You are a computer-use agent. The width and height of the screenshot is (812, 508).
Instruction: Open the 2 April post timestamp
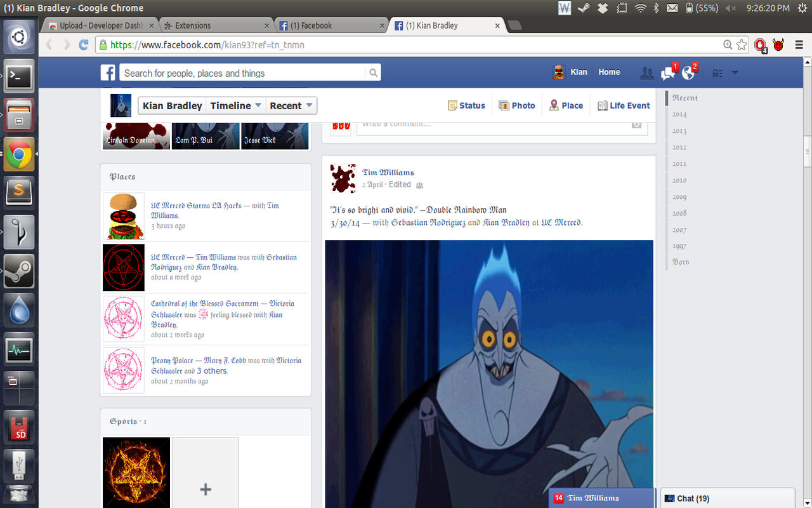(x=373, y=185)
